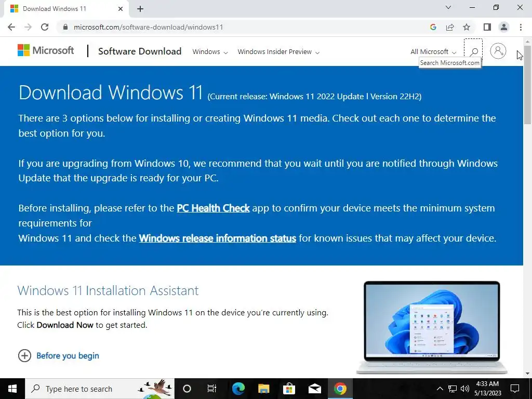Click the volume speaker tray icon

pos(465,389)
